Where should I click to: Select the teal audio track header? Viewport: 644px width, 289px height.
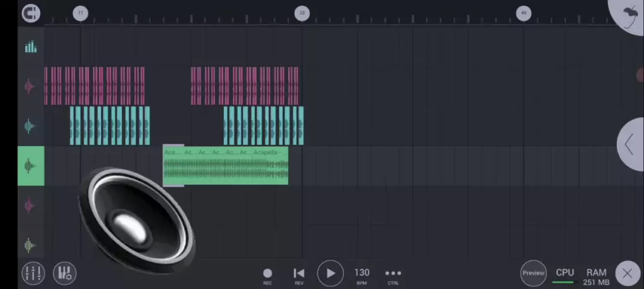point(29,126)
